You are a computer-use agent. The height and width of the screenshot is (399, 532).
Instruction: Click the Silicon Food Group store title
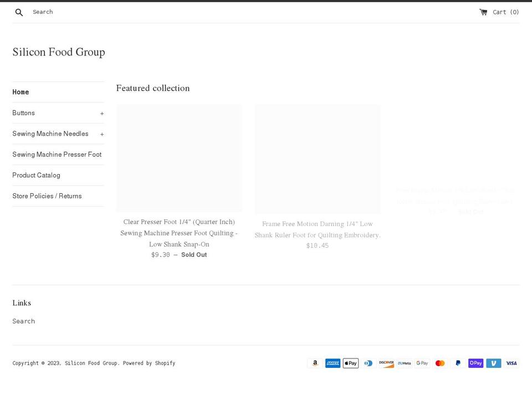59,52
